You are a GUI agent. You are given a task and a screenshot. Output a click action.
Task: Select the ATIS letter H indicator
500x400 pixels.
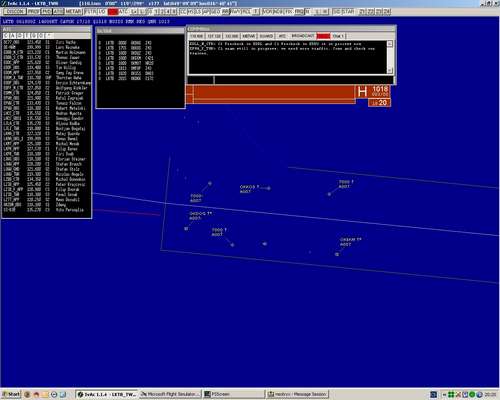point(362,92)
